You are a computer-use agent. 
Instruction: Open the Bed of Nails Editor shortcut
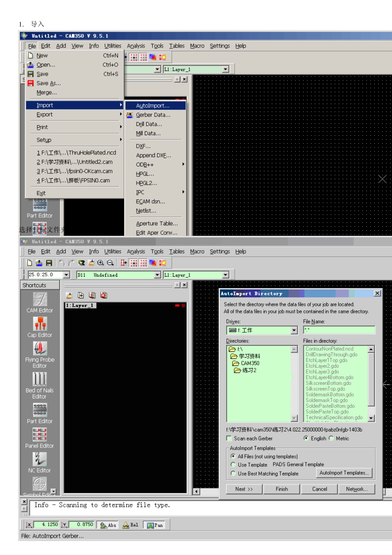pyautogui.click(x=40, y=385)
